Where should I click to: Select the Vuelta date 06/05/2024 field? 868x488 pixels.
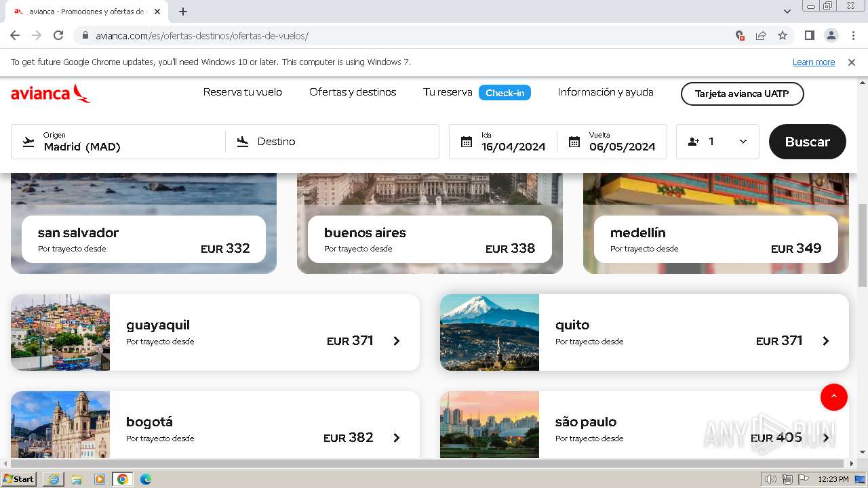612,142
